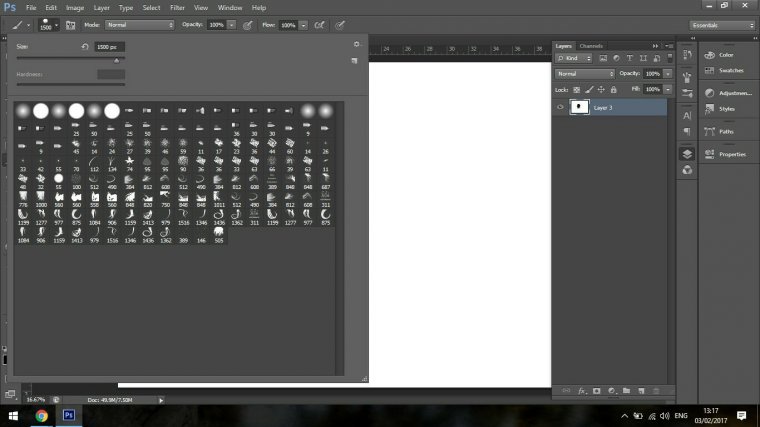Switch to the Channels tab
The width and height of the screenshot is (760, 427).
591,46
